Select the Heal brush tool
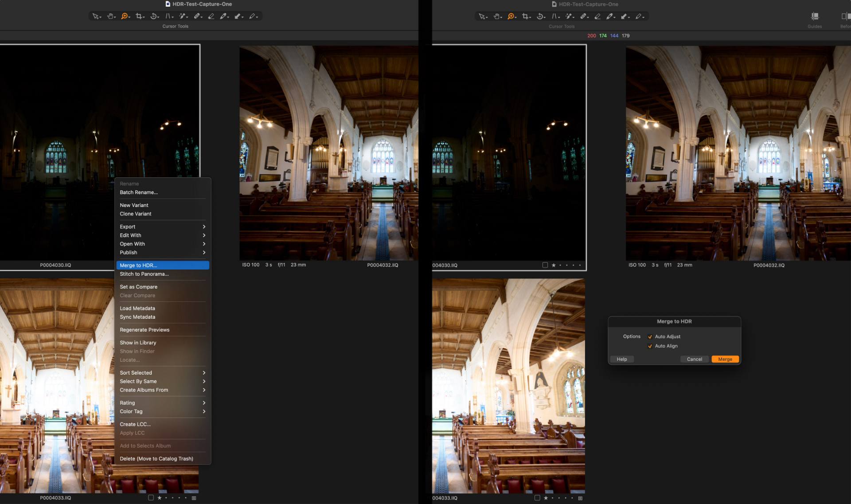The height and width of the screenshot is (504, 851). 197,16
